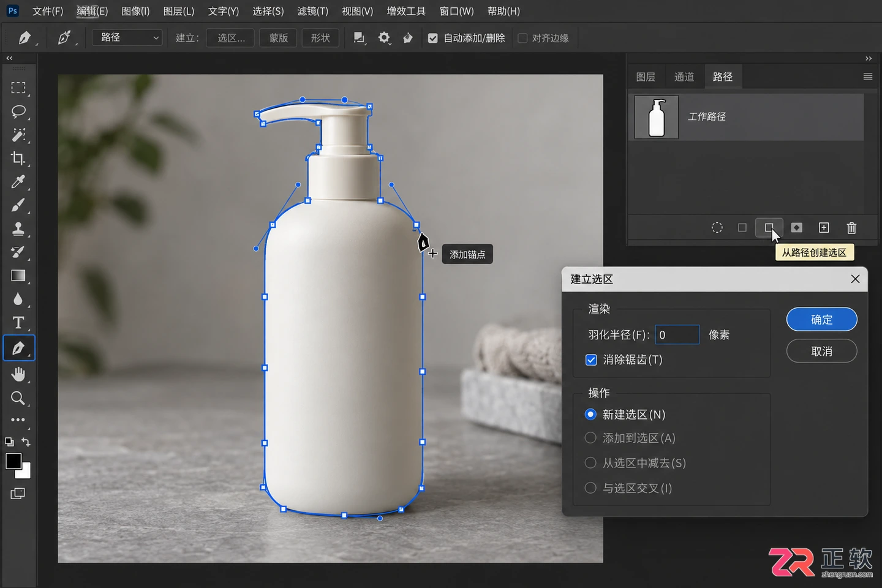This screenshot has width=882, height=588.
Task: Select the 添加到选区(A) radio option
Action: click(590, 438)
